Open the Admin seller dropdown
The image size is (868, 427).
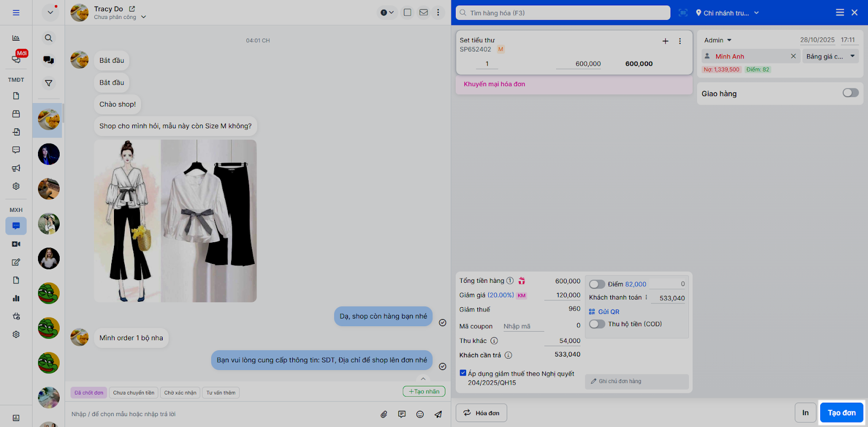click(718, 40)
